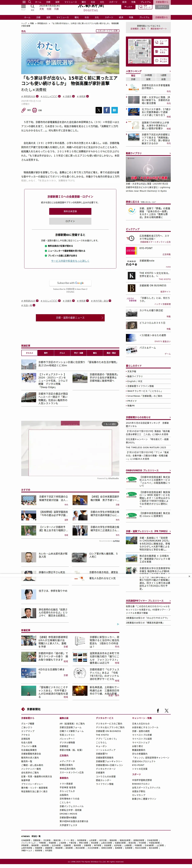Share article via Hatena Bookmark B! icon
Image resolution: width=192 pixels, height=868 pixels.
click(114, 110)
